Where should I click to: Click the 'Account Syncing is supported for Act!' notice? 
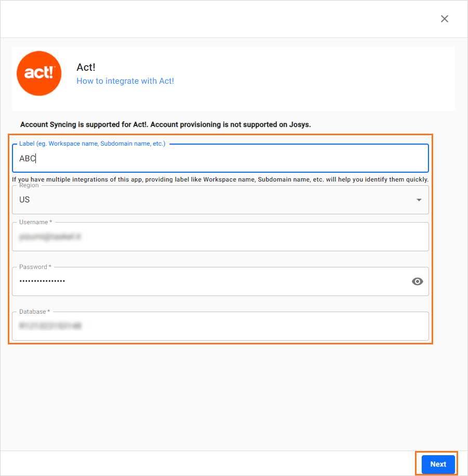coord(165,124)
